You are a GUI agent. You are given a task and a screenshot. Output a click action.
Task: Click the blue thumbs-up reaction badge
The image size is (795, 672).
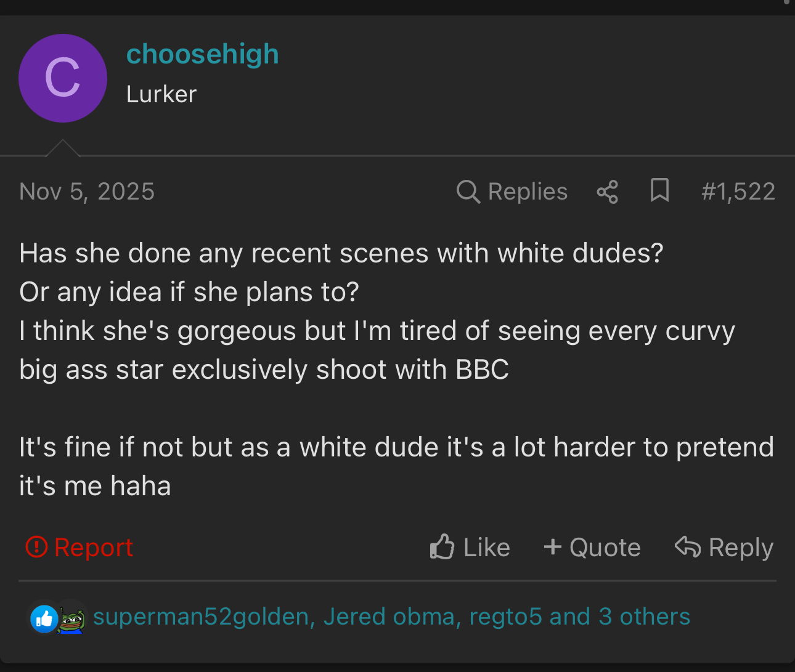point(44,618)
